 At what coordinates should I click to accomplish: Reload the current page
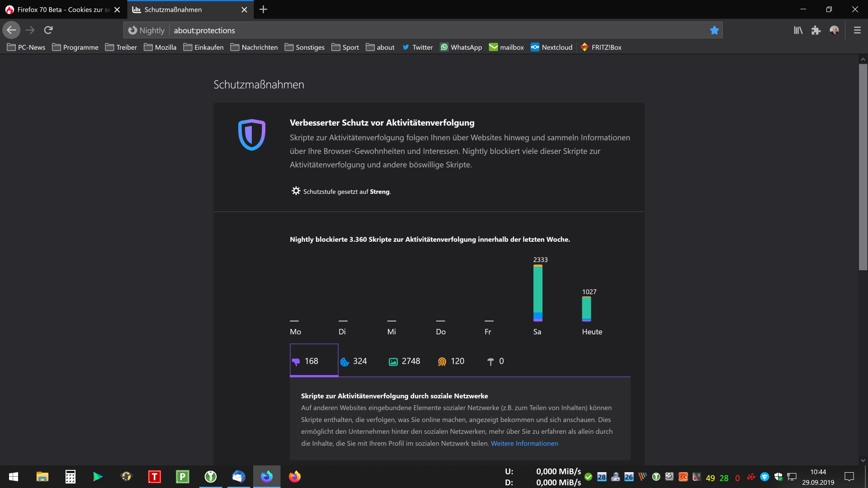(48, 30)
